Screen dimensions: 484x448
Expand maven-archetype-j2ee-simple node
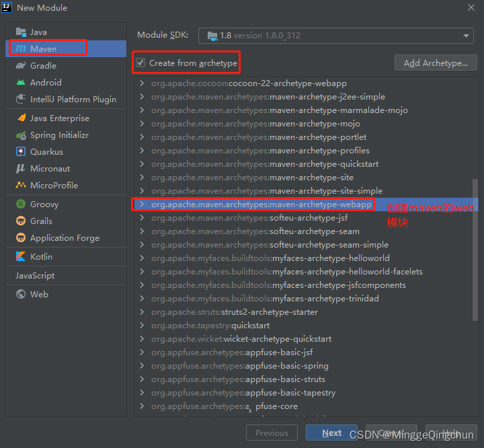tap(142, 97)
